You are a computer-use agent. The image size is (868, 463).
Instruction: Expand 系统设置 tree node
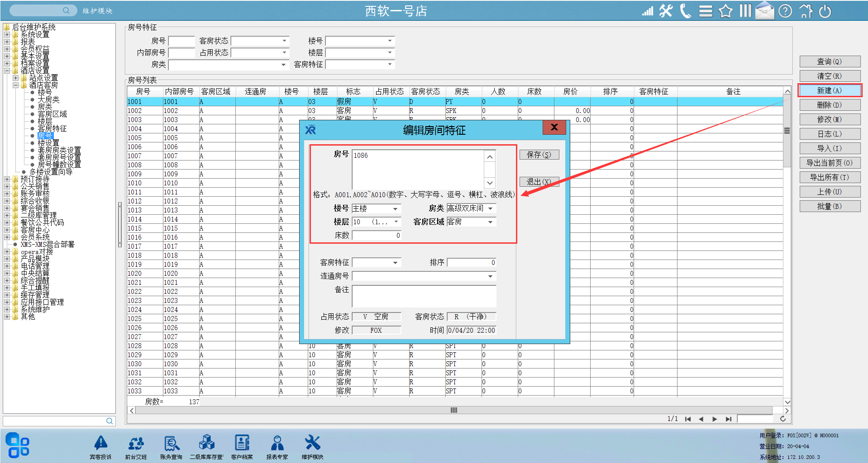(x=7, y=34)
